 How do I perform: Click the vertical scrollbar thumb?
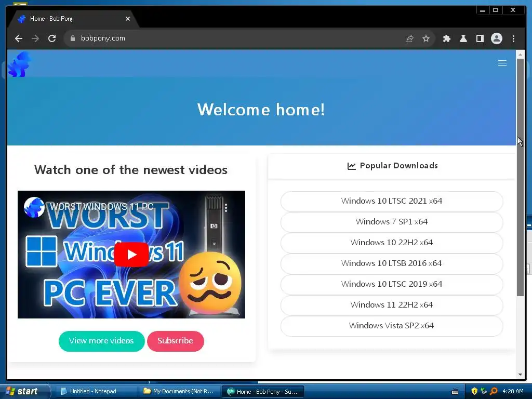point(520,177)
